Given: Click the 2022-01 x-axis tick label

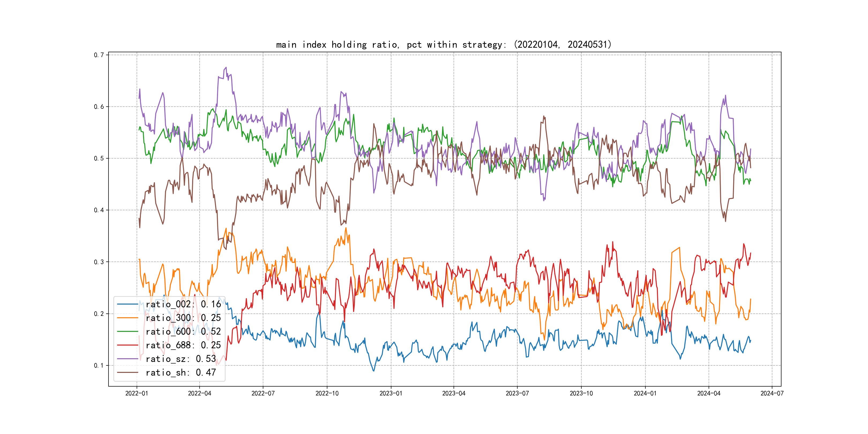Looking at the screenshot, I should pos(136,393).
